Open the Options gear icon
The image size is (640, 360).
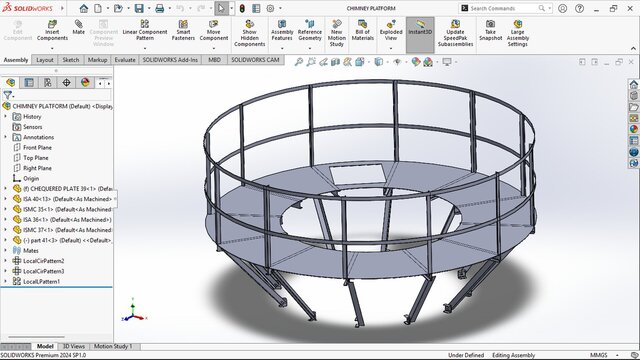click(271, 9)
